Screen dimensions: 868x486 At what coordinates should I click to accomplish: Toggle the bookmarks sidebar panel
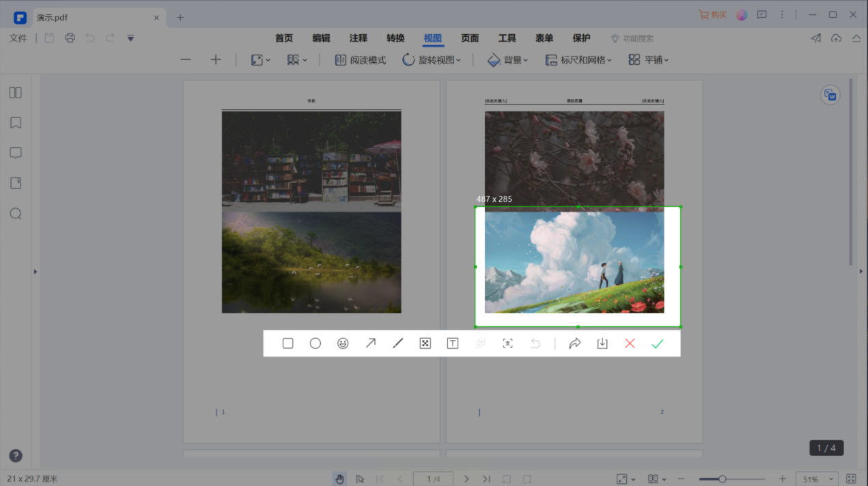(16, 123)
